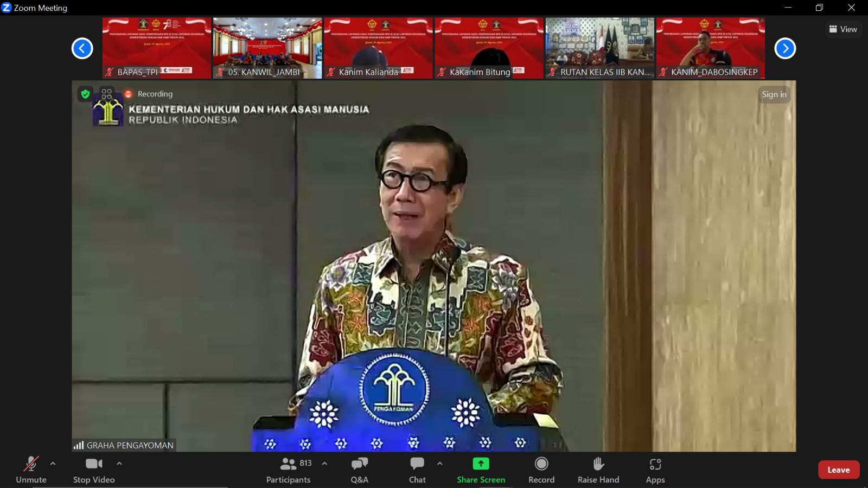Image resolution: width=868 pixels, height=488 pixels.
Task: Expand audio options arrow next to Unmute
Action: 53,464
